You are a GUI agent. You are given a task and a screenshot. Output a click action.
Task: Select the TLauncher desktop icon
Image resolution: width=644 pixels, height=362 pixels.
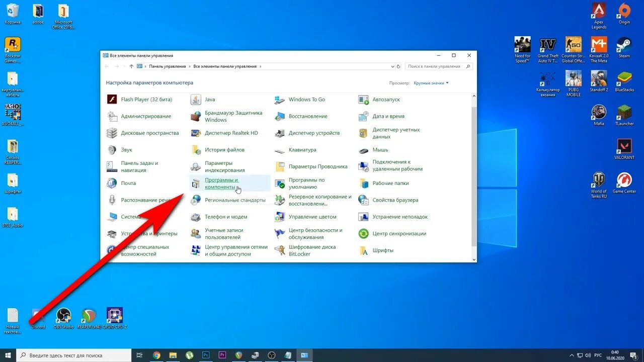point(624,115)
